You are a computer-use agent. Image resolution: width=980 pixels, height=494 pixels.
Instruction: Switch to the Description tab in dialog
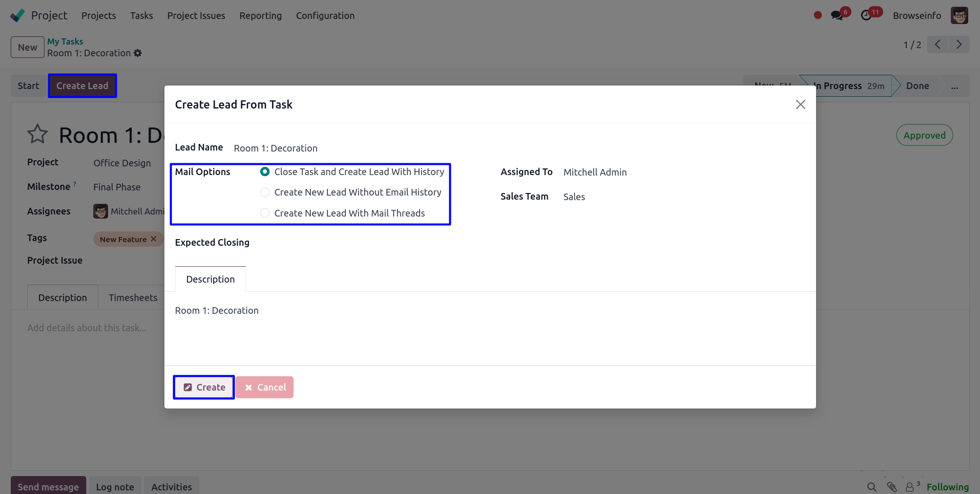click(x=211, y=280)
